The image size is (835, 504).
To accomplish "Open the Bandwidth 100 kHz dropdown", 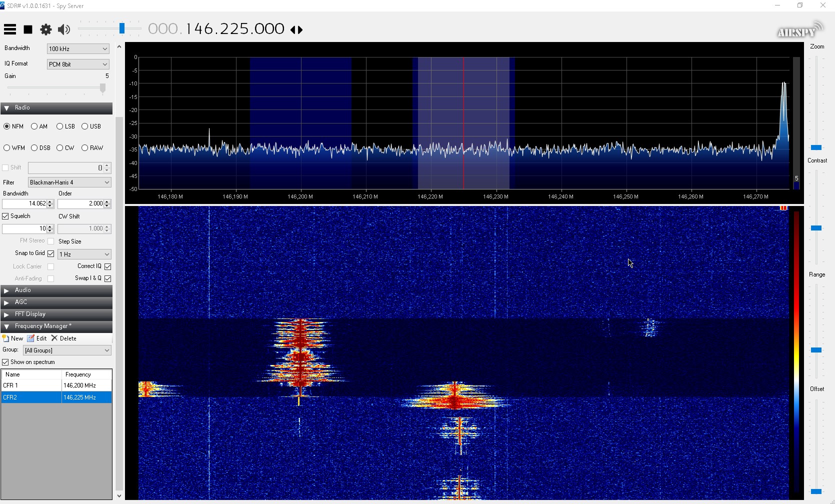I will click(x=78, y=49).
